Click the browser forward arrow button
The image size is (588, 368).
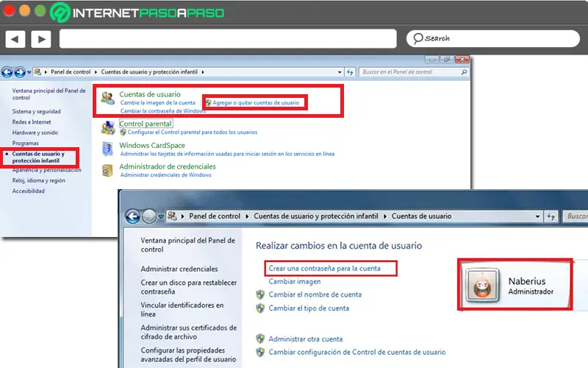41,39
